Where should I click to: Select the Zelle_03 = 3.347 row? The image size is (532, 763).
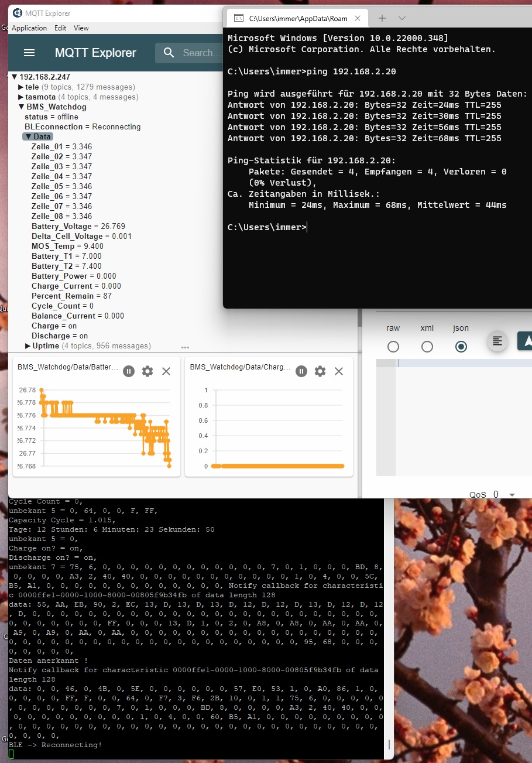61,166
